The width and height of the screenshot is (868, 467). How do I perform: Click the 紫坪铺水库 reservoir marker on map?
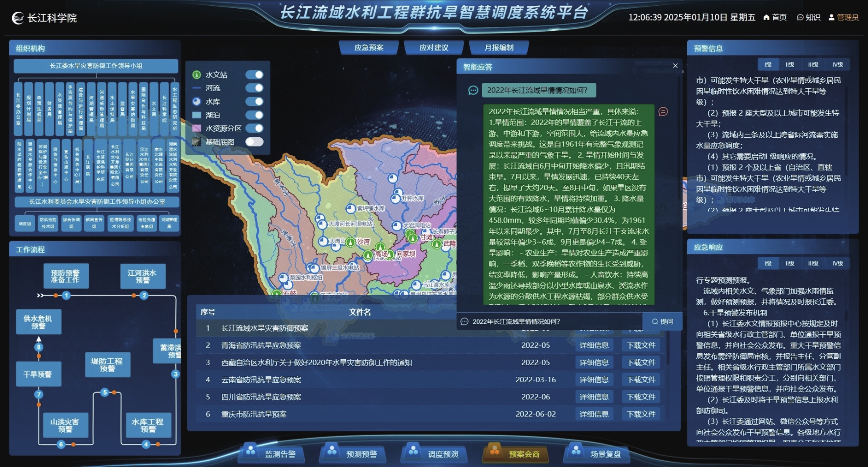351,209
